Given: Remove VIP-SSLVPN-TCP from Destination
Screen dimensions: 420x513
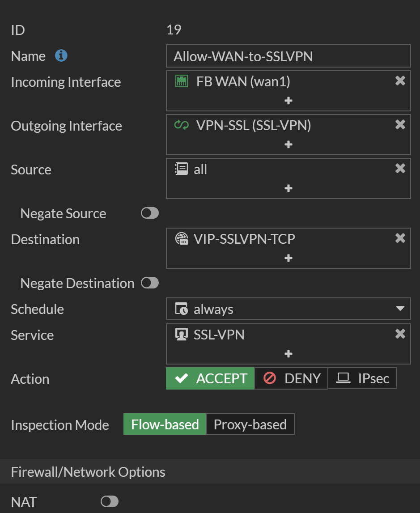Looking at the screenshot, I should [x=400, y=238].
